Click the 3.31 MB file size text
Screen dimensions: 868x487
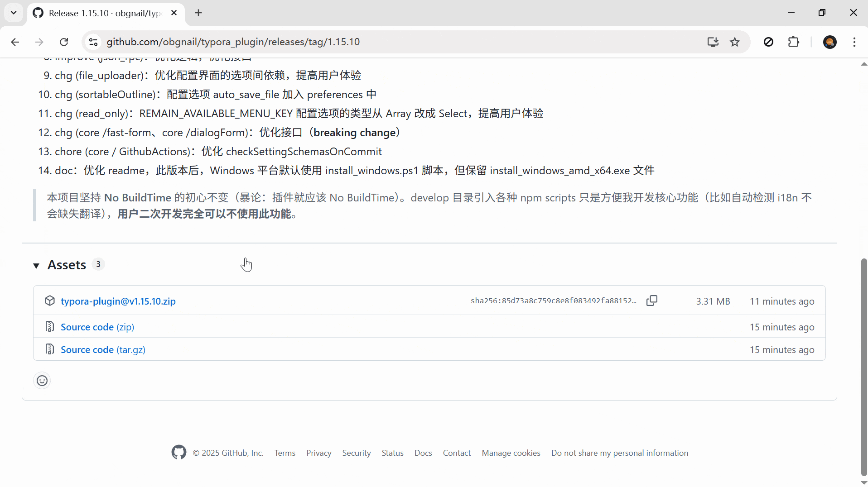[713, 301]
